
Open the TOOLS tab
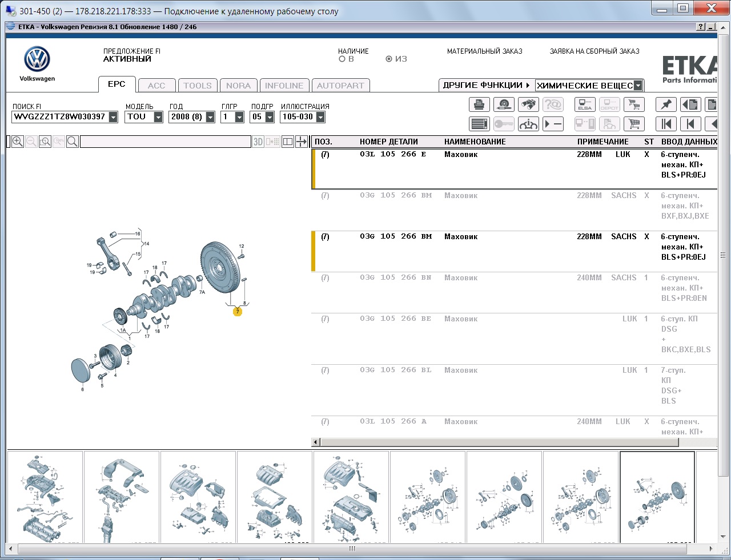[198, 86]
